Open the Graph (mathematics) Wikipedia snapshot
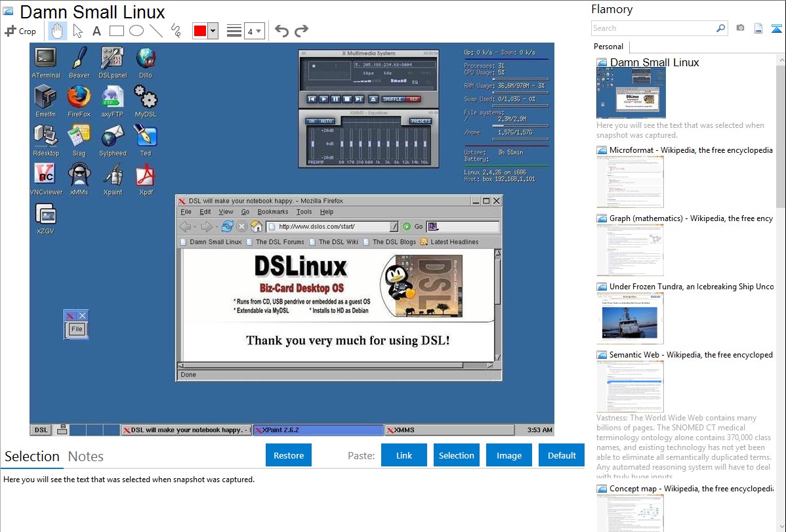 point(630,250)
